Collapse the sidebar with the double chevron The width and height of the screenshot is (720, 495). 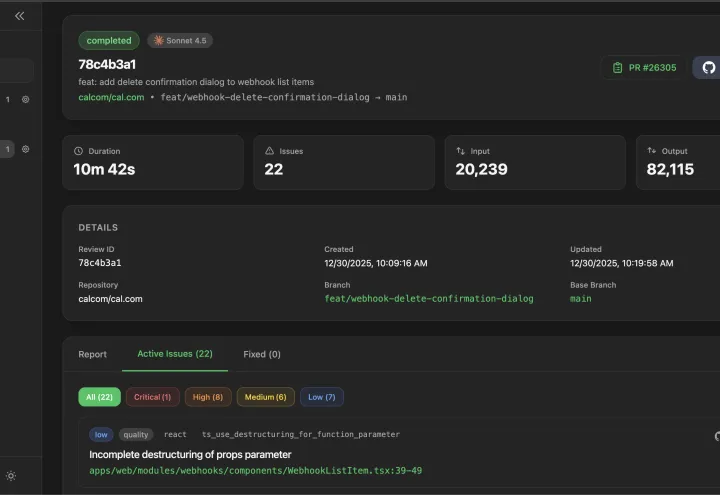[x=19, y=16]
